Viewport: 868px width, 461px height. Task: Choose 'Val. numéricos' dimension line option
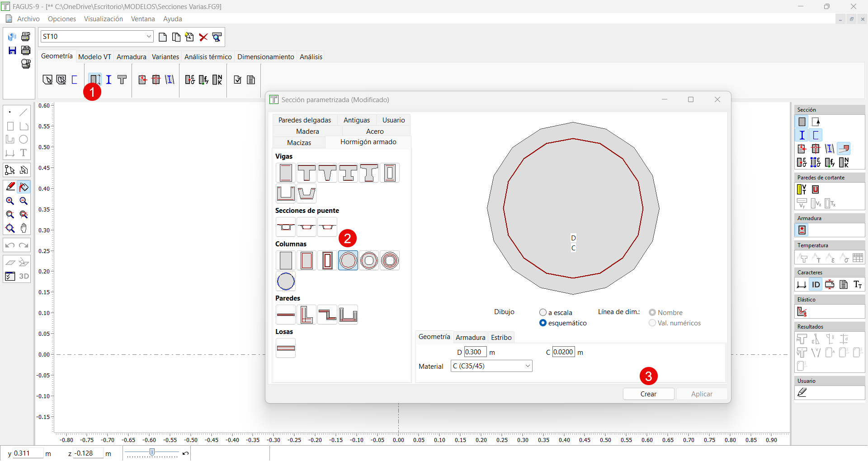click(652, 323)
